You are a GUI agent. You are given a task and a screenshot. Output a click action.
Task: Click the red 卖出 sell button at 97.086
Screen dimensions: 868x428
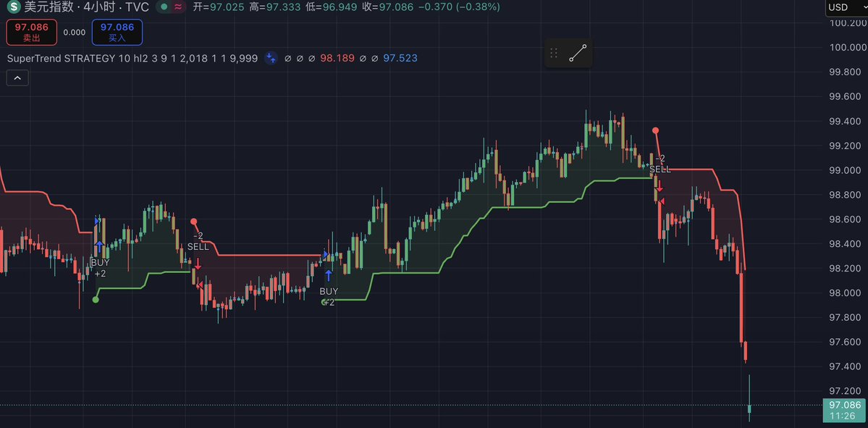click(32, 32)
